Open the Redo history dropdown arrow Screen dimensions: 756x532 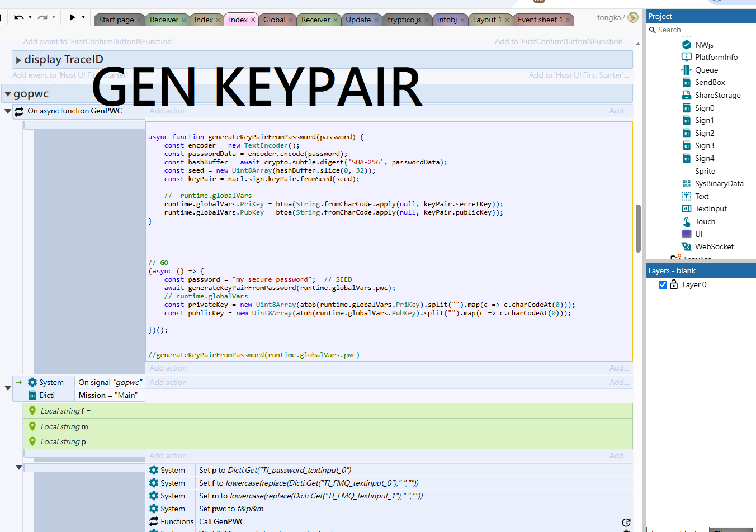(54, 17)
